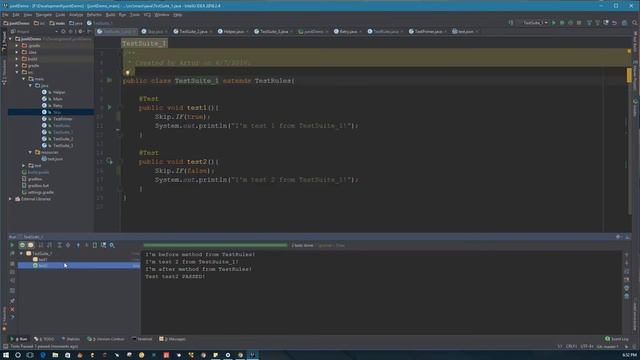Expand the build folder in Project tree
Viewport: 640px width, 360px height.
(17, 59)
